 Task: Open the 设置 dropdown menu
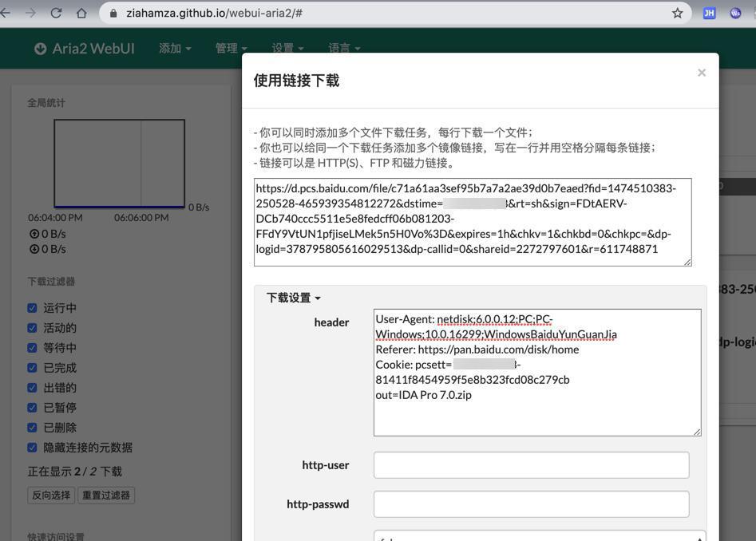point(288,48)
